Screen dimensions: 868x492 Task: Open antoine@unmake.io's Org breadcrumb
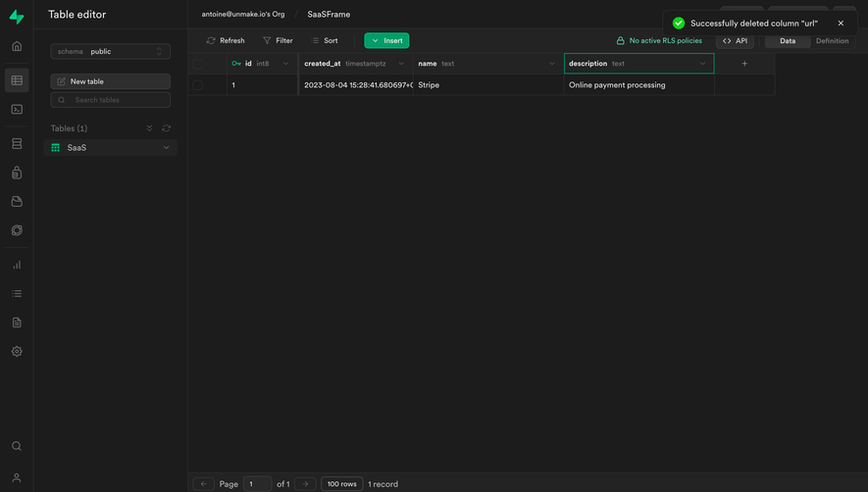tap(243, 15)
